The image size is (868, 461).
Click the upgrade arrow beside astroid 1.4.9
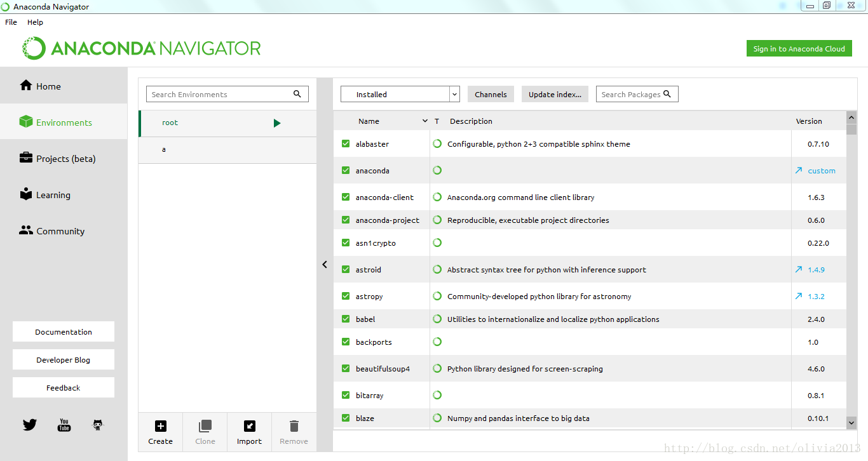click(799, 269)
